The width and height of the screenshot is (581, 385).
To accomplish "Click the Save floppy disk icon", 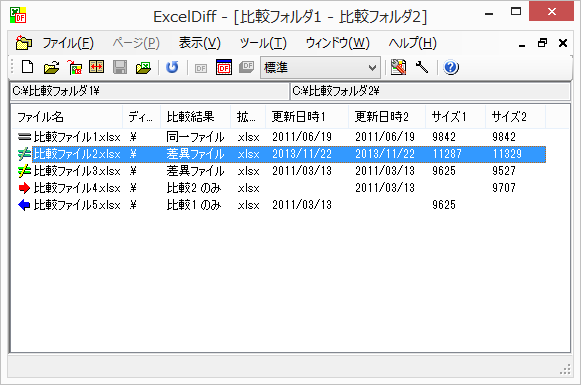I will (120, 67).
